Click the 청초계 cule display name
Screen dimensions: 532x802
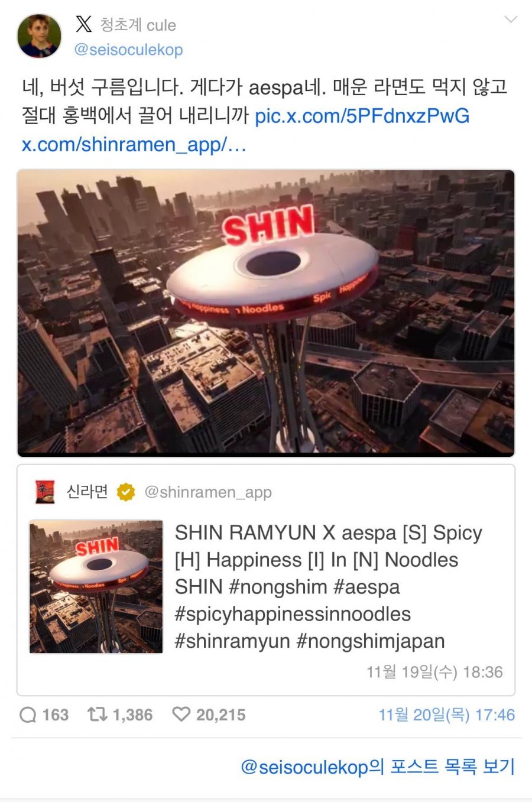138,25
